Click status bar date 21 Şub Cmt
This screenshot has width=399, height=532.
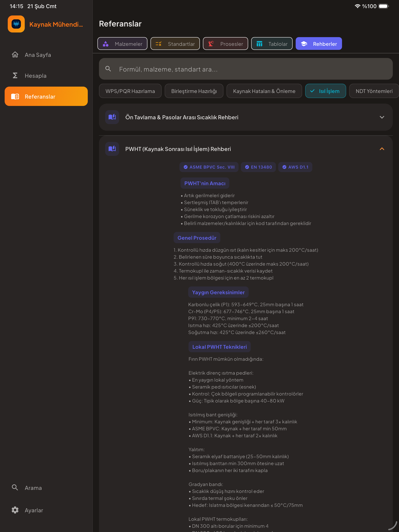pyautogui.click(x=42, y=6)
